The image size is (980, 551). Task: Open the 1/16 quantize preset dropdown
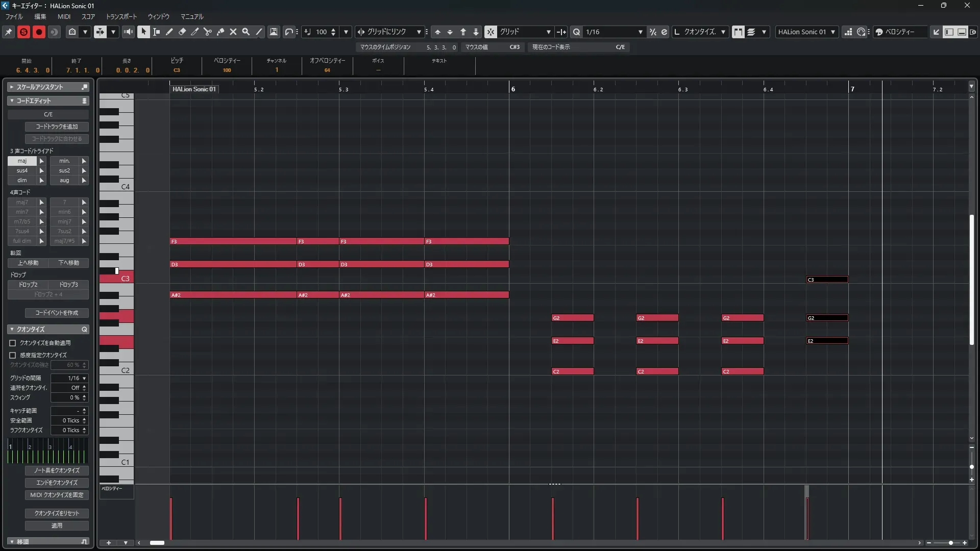[640, 32]
